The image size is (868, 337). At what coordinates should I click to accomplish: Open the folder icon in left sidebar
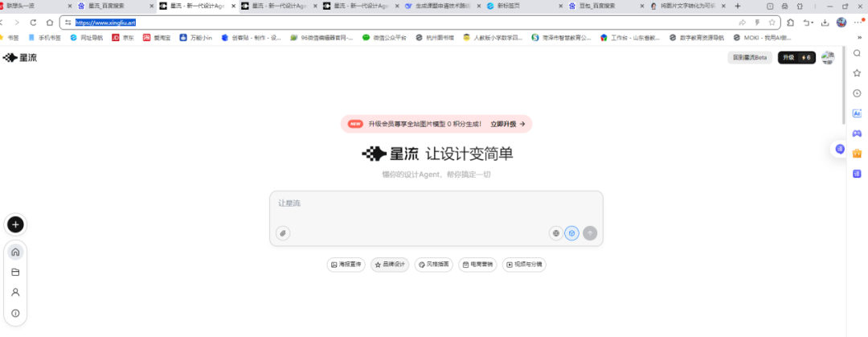point(15,272)
